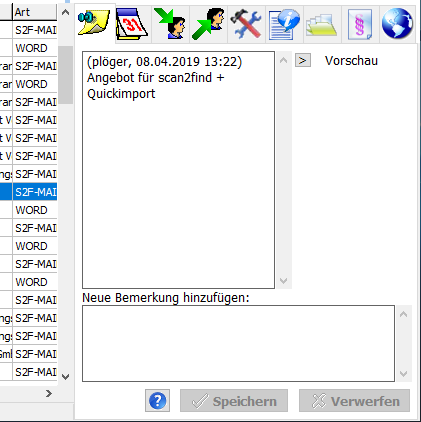Image resolution: width=421 pixels, height=422 pixels.
Task: Open the green folders tab
Action: point(322,24)
